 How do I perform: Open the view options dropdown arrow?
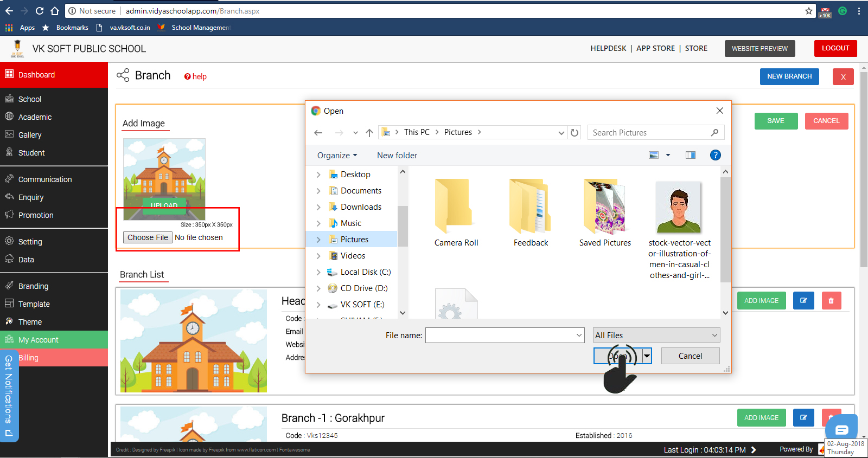(x=668, y=156)
